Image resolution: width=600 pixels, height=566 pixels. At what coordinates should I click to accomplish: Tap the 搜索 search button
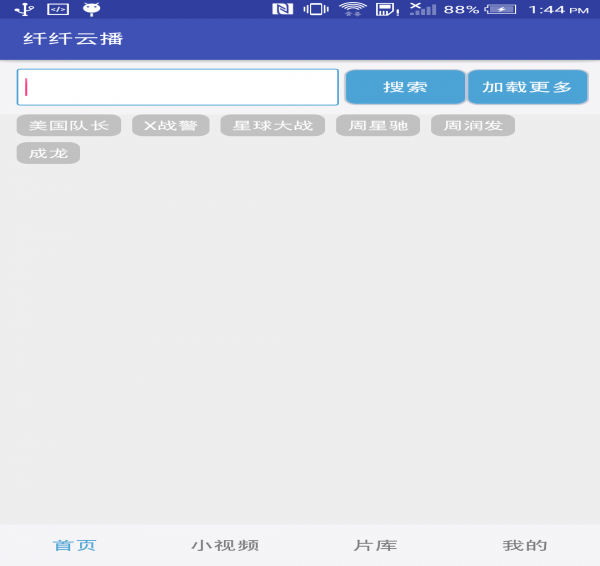(405, 87)
